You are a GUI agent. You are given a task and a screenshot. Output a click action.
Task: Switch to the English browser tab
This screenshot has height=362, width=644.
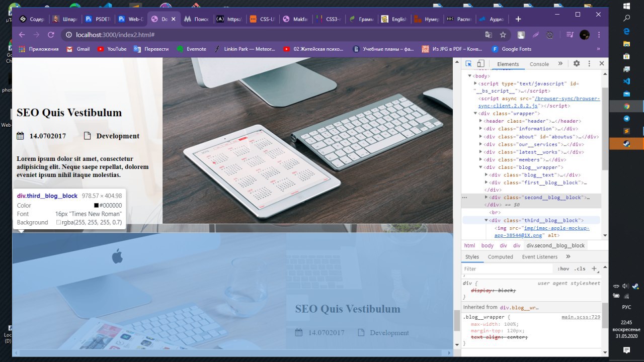[x=394, y=19]
